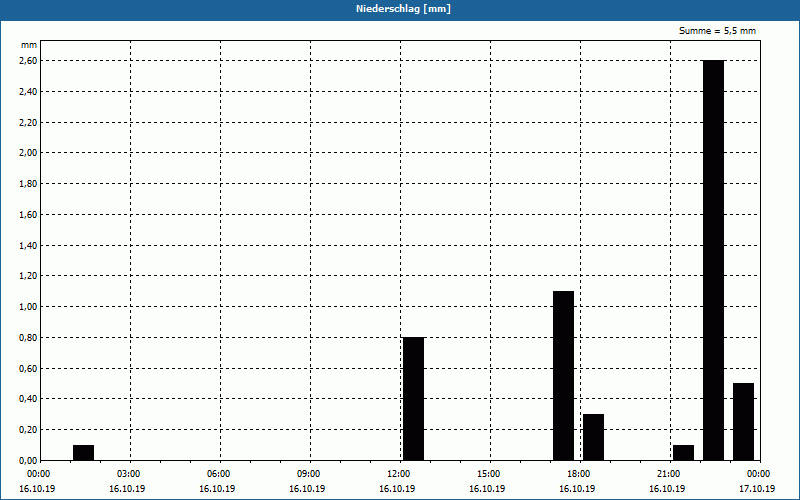Viewport: 800px width, 500px height.
Task: Select the 06:00 time axis label
Action: (218, 474)
